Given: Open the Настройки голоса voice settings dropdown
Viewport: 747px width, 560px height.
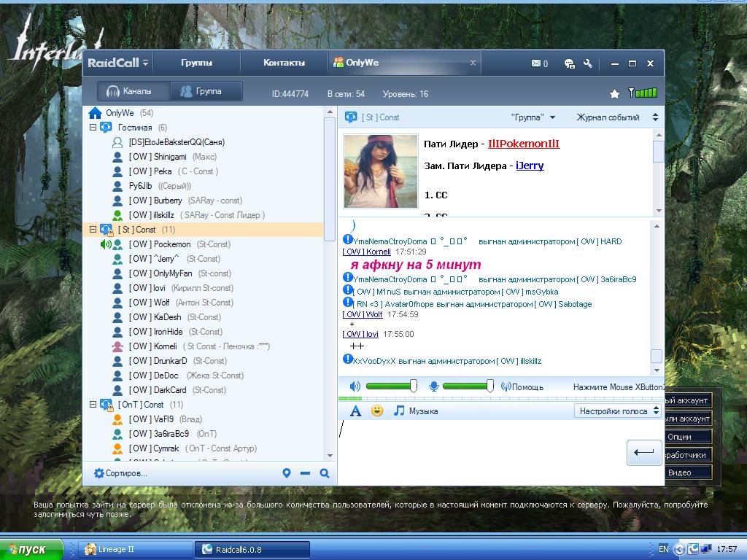Looking at the screenshot, I should coord(617,411).
